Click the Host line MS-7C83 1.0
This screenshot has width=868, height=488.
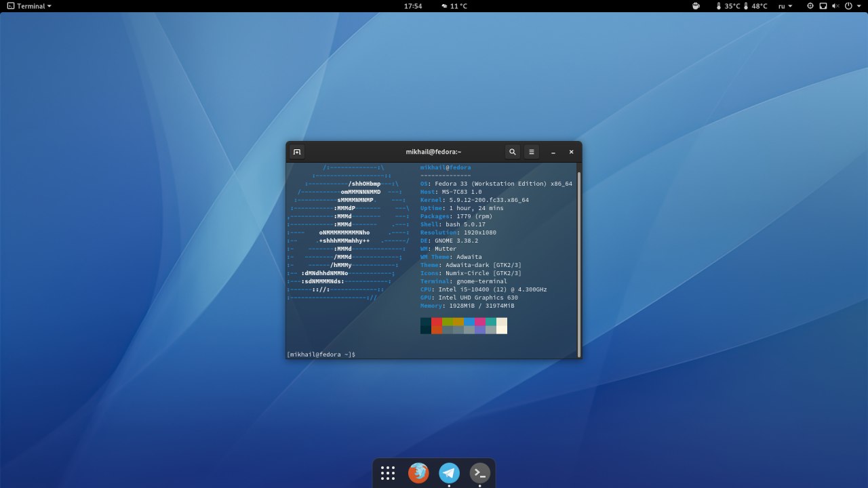451,192
